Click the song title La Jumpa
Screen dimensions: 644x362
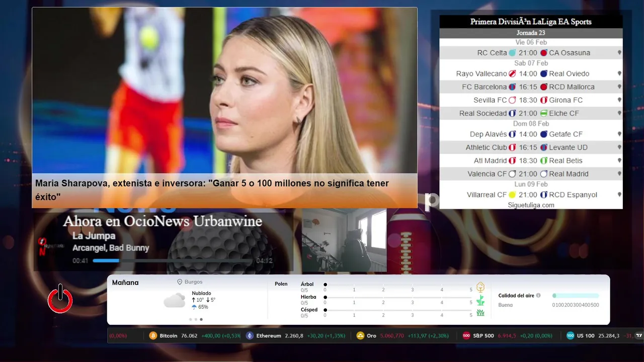click(x=94, y=236)
